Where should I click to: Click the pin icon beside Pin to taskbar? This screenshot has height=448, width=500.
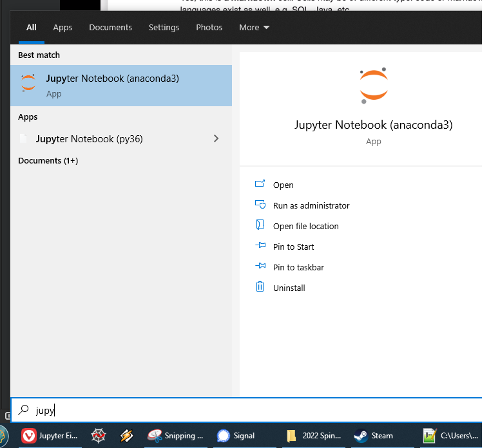260,265
